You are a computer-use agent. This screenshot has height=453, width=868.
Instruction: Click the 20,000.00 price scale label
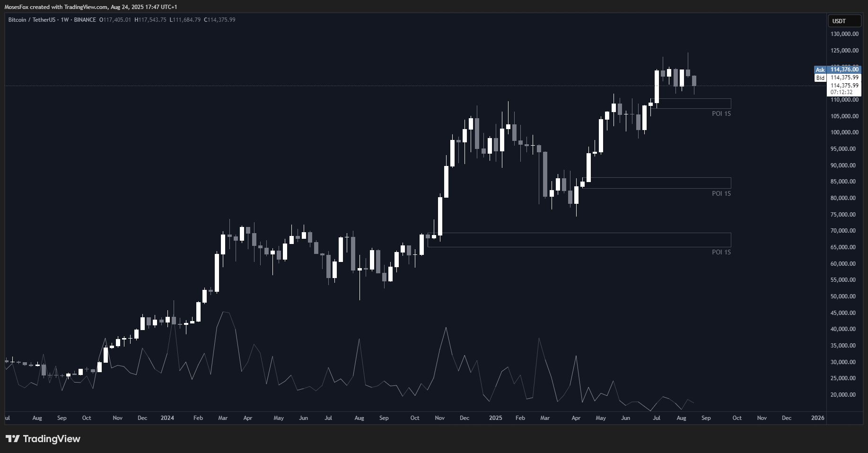click(844, 395)
